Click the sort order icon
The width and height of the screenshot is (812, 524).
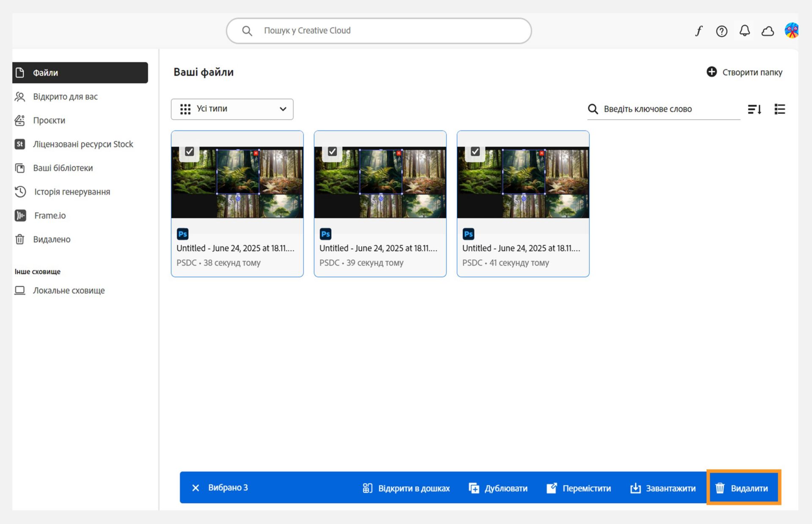pos(754,109)
